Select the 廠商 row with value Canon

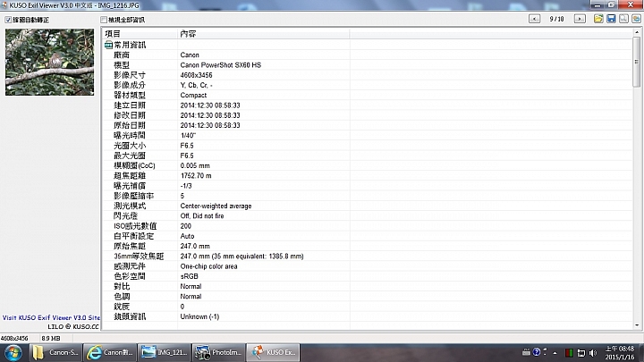pyautogui.click(x=368, y=55)
